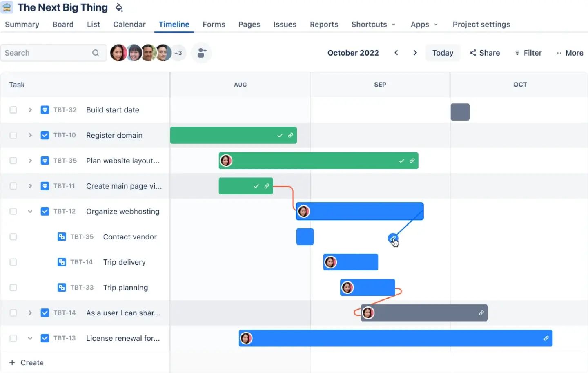
Task: Select the checkbox next to Trip delivery
Action: [x=13, y=262]
